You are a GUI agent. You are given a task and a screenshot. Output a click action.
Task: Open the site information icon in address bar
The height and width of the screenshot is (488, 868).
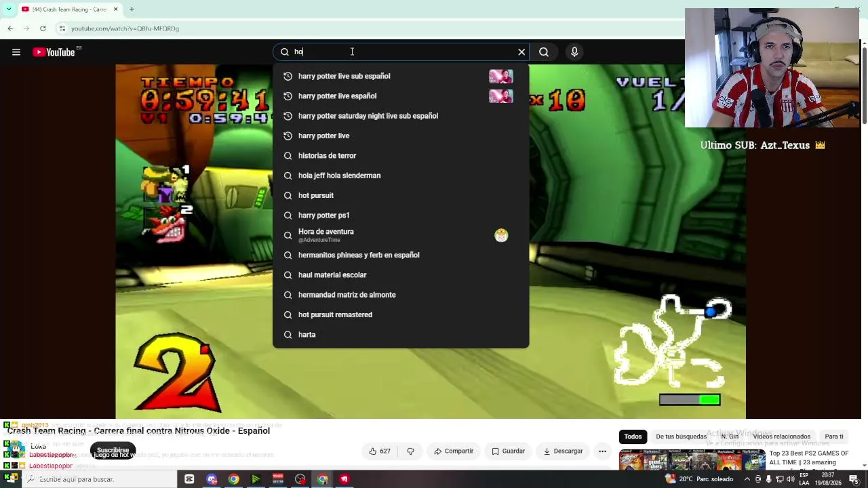click(x=62, y=28)
